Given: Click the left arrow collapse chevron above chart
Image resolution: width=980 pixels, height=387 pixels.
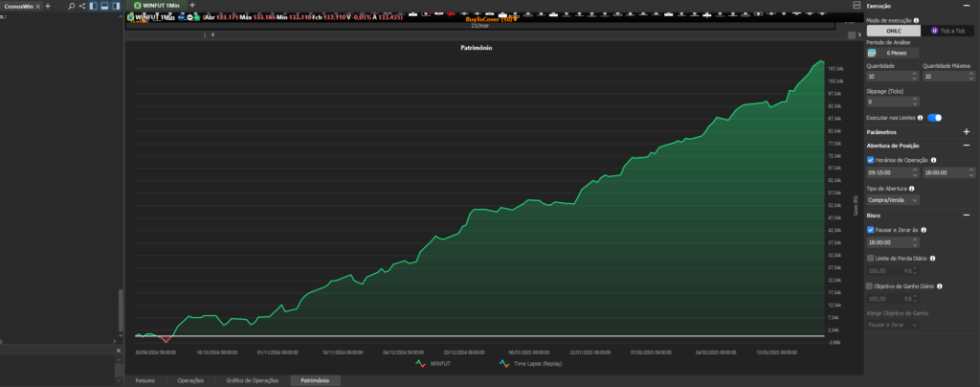Looking at the screenshot, I should point(213,35).
